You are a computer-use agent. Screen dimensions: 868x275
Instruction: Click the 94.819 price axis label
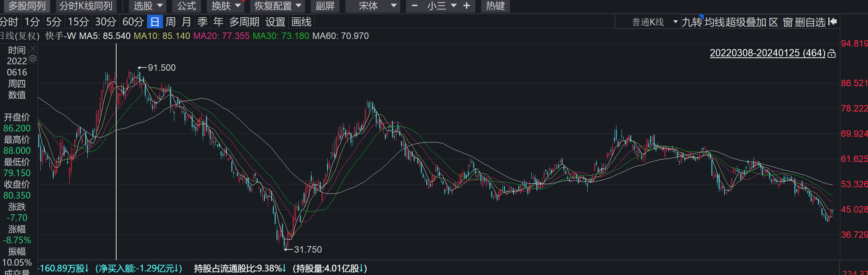click(854, 44)
